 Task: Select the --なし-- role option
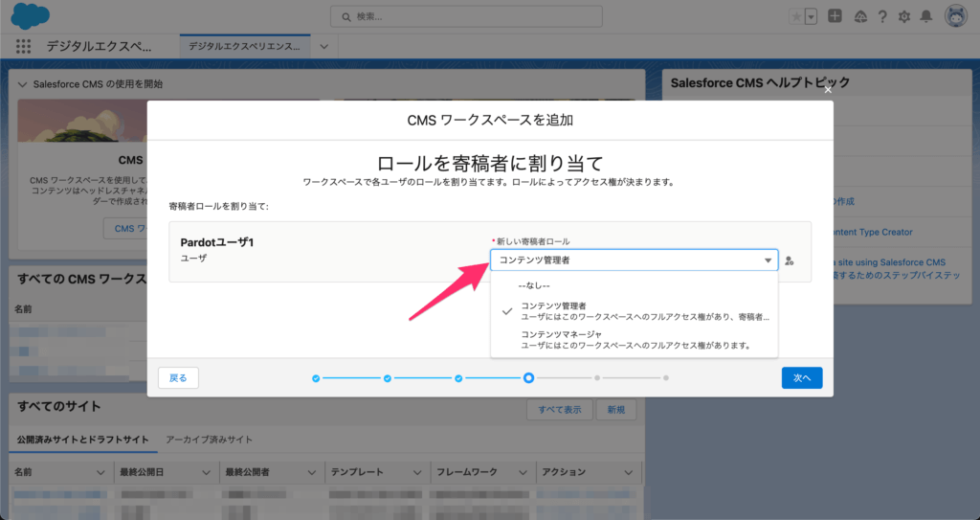pyautogui.click(x=634, y=285)
